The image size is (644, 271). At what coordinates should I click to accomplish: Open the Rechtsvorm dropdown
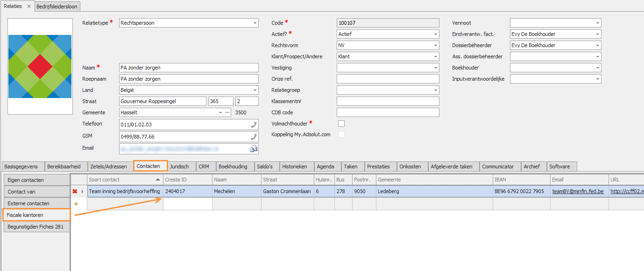coord(435,45)
